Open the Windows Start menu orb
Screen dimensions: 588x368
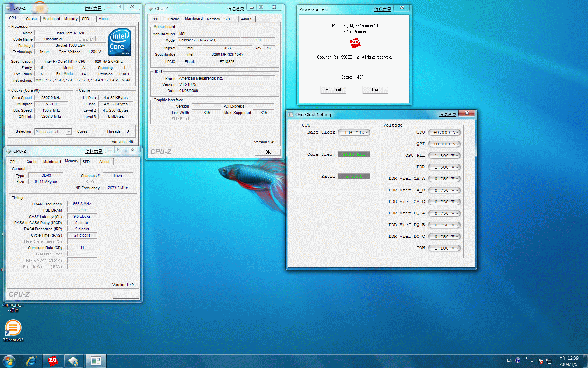pyautogui.click(x=9, y=361)
